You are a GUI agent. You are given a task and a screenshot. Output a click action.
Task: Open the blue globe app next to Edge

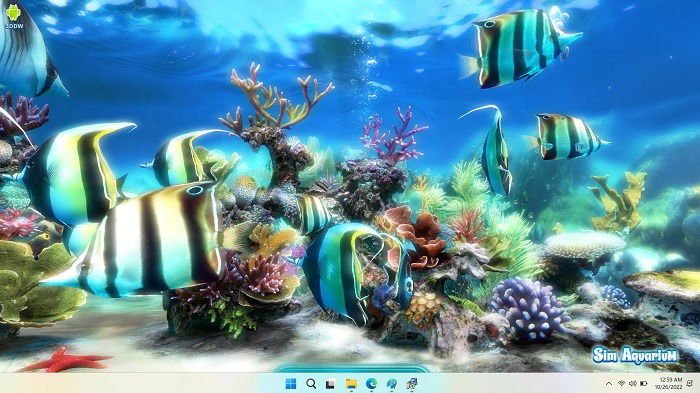point(392,383)
